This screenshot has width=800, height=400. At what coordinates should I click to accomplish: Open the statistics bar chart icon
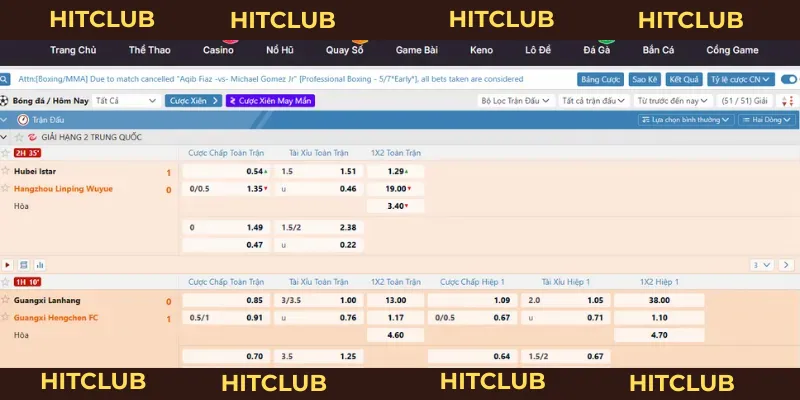click(x=40, y=265)
